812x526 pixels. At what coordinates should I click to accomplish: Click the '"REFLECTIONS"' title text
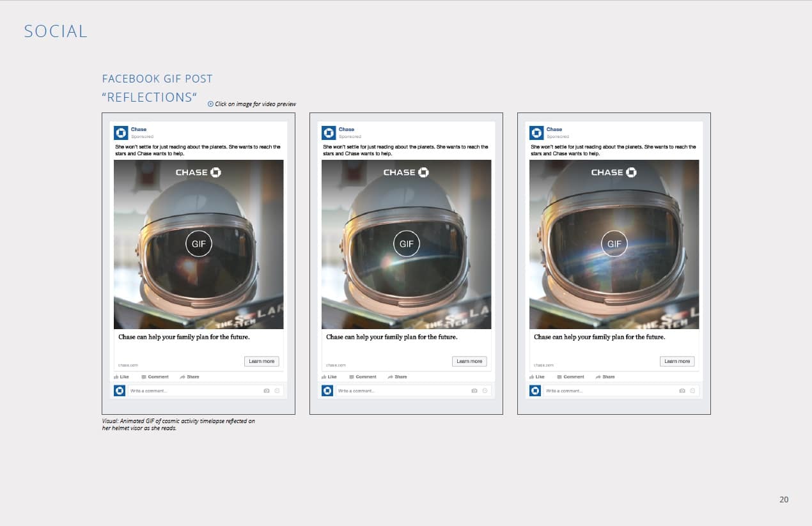point(150,97)
